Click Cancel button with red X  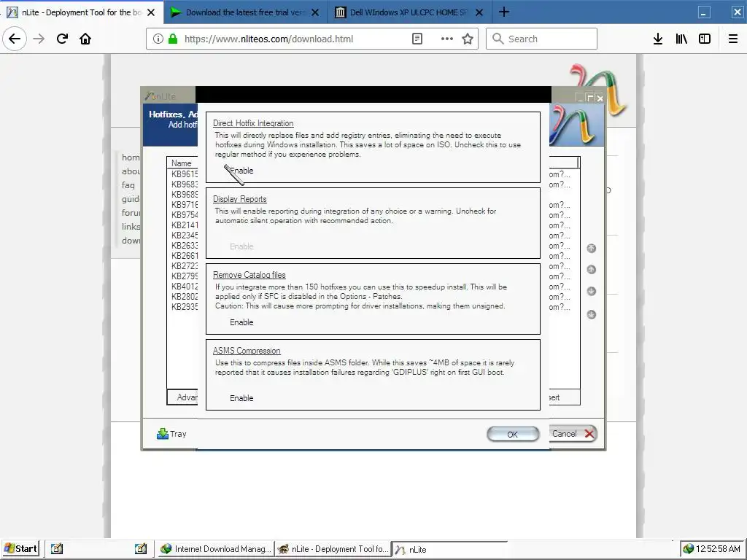click(x=573, y=434)
